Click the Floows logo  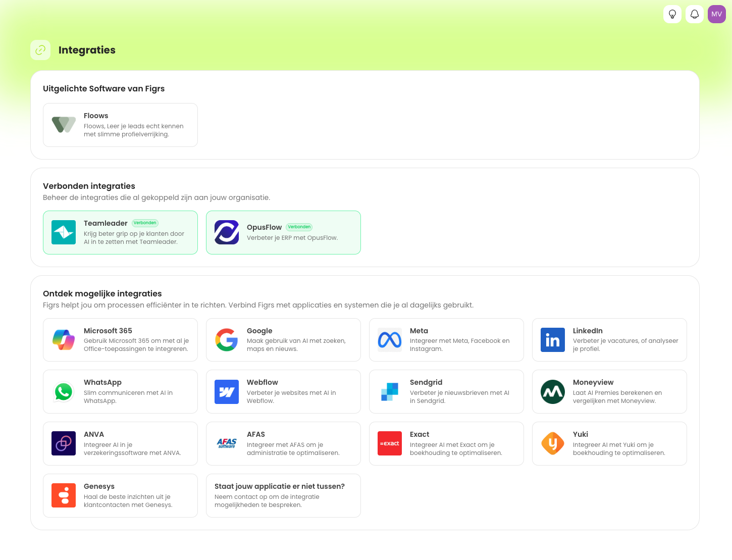(64, 125)
